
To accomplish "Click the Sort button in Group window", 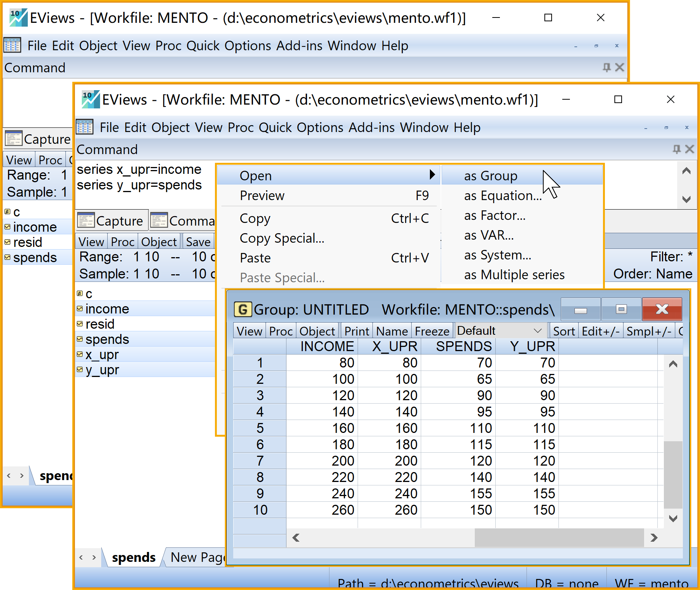I will pyautogui.click(x=563, y=331).
